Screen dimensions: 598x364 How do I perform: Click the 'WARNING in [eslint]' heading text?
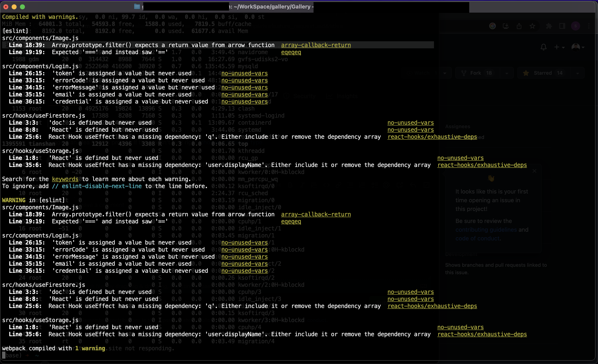(x=33, y=200)
